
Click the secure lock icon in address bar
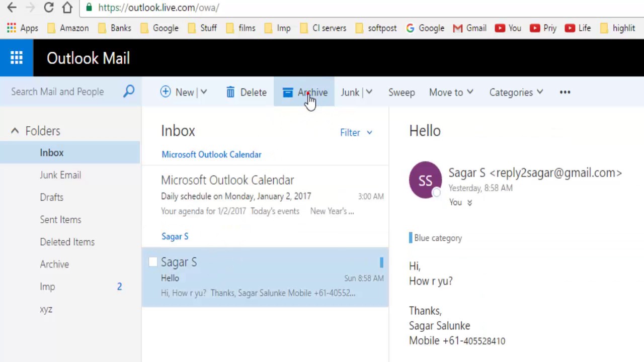click(89, 8)
